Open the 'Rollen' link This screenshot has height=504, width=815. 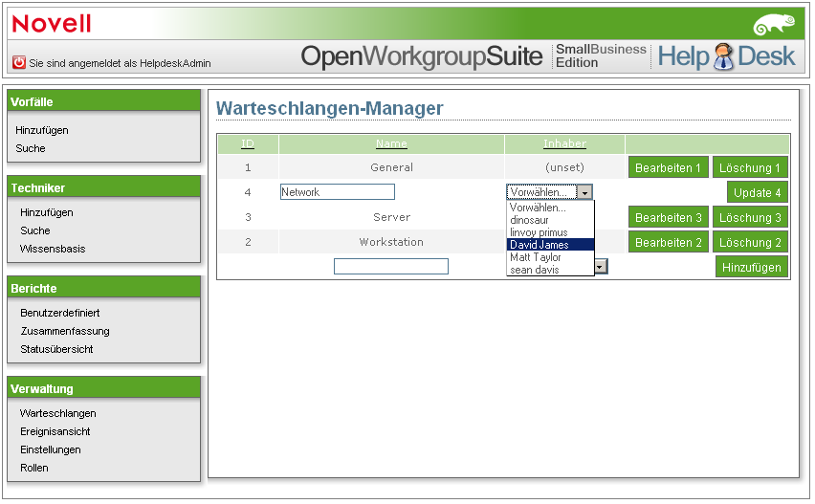point(34,469)
